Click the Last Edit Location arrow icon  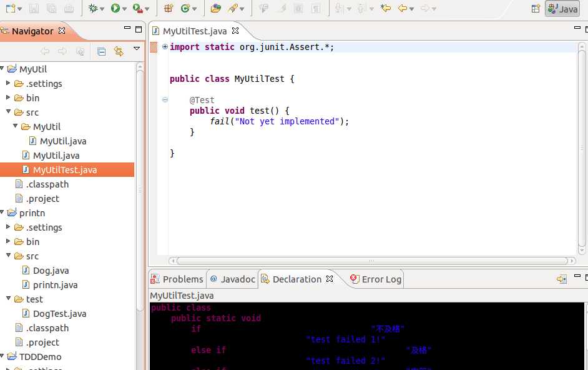point(385,8)
